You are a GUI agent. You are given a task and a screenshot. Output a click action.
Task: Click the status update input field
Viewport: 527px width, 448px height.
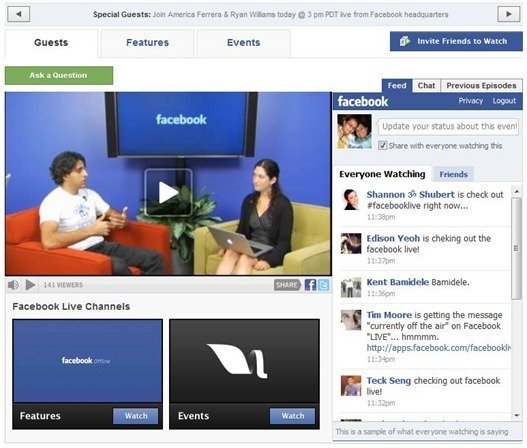(x=447, y=126)
